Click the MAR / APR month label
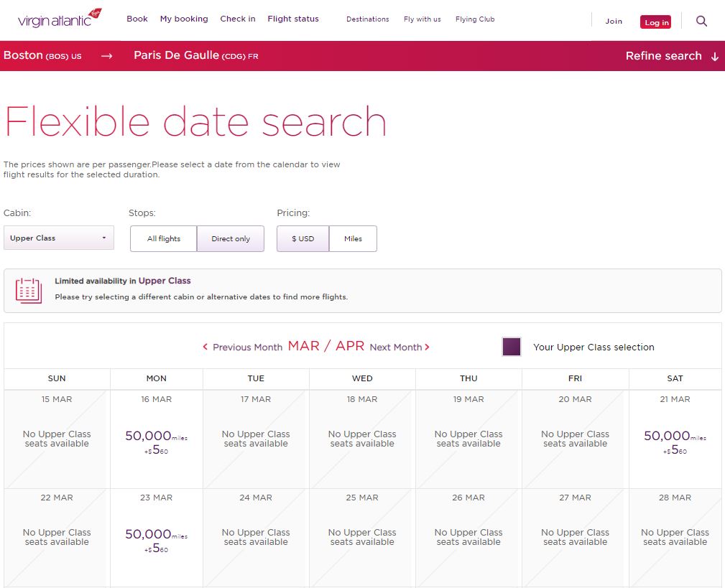This screenshot has width=725, height=588. 326,346
